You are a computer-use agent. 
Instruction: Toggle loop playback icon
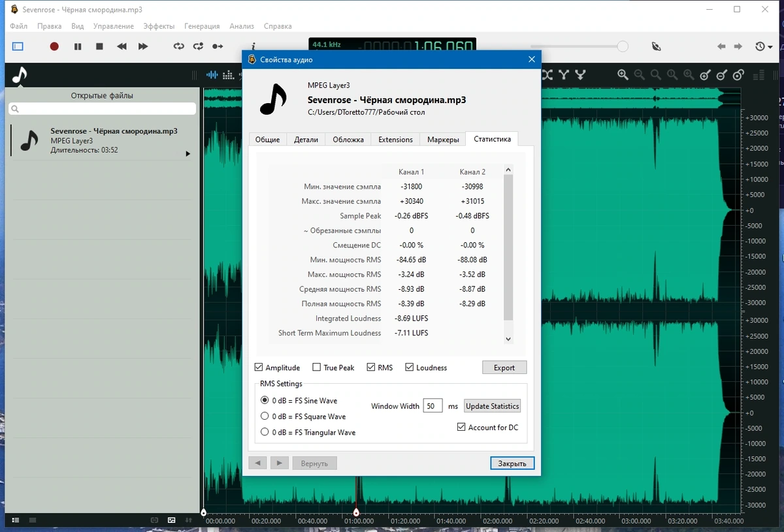[178, 46]
